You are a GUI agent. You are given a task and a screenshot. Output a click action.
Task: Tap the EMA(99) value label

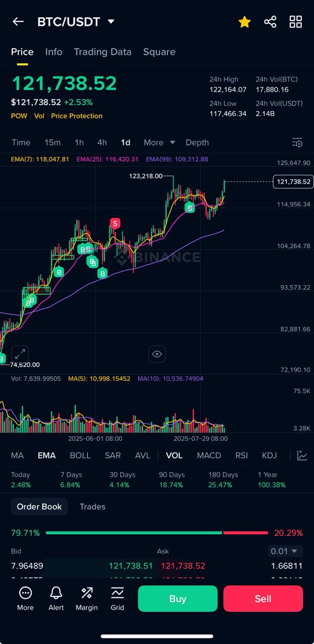(177, 159)
